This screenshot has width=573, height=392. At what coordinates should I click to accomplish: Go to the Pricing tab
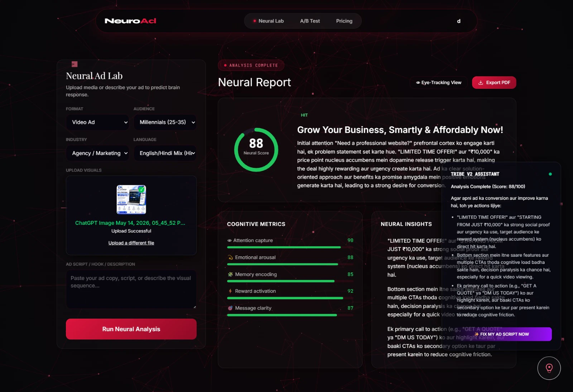(344, 21)
